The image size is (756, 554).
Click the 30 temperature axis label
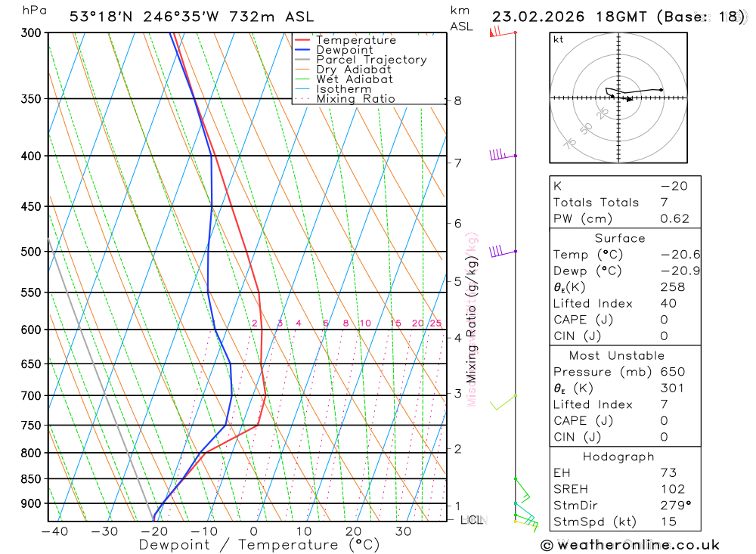pyautogui.click(x=403, y=531)
